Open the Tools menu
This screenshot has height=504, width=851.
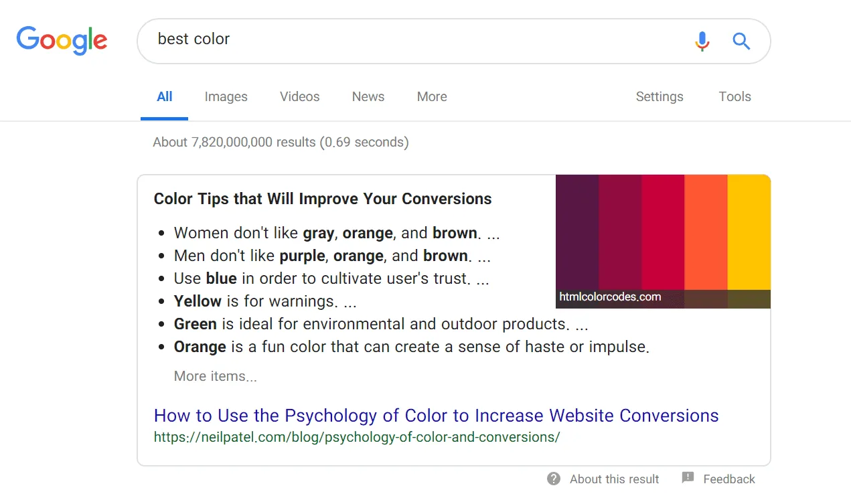click(x=734, y=97)
